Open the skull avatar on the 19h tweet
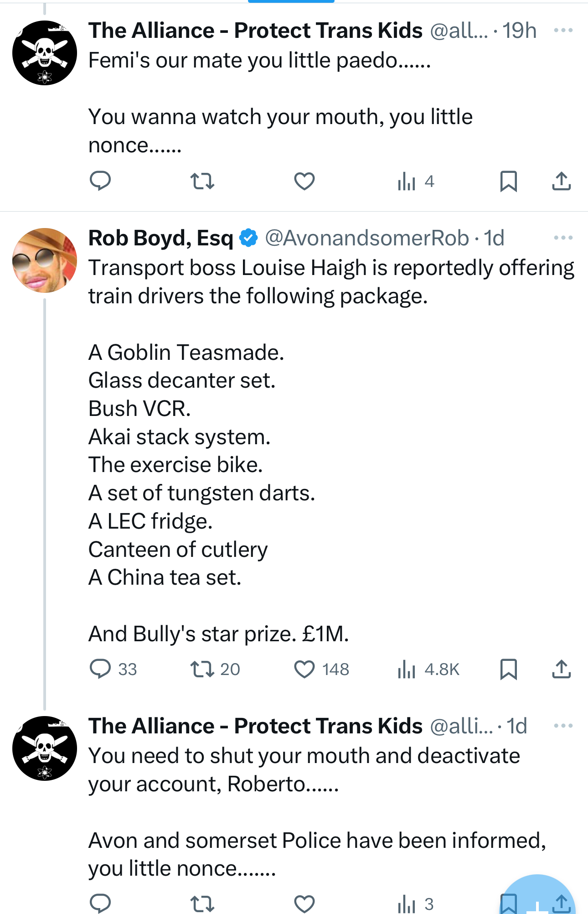The width and height of the screenshot is (588, 914). (45, 53)
